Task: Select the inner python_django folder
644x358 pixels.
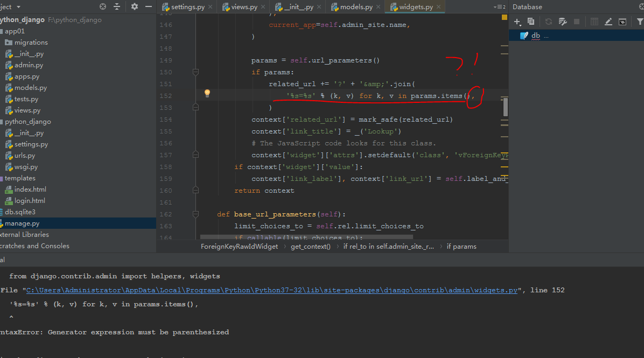Action: tap(27, 122)
